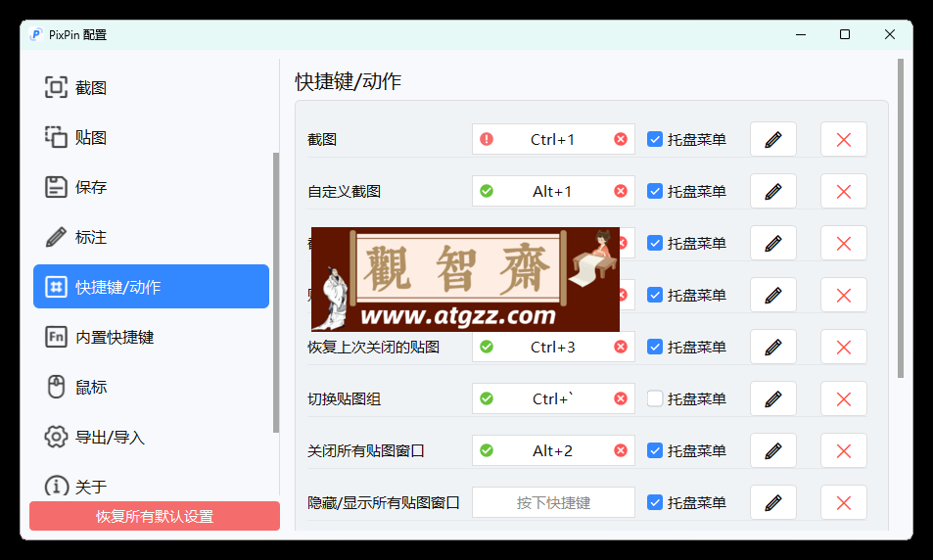The width and height of the screenshot is (933, 560).
Task: Delete the 隐藏/显示所有贴图窗口 action
Action: click(844, 503)
